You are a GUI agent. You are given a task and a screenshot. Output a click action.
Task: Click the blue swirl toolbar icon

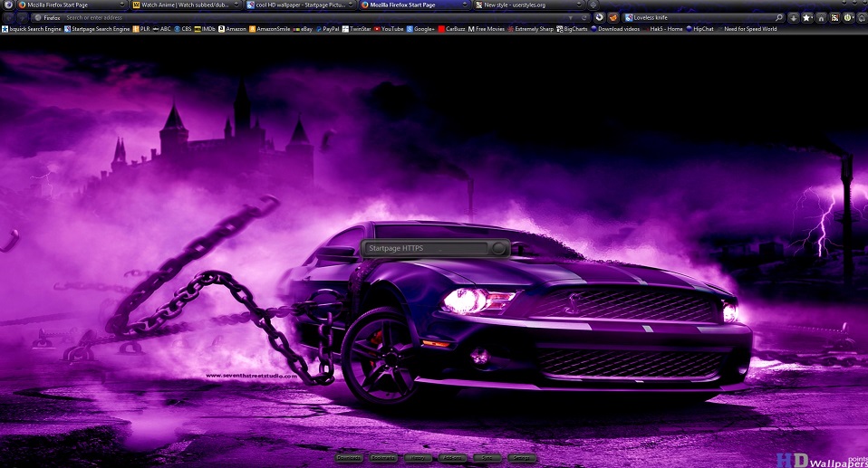pyautogui.click(x=600, y=18)
